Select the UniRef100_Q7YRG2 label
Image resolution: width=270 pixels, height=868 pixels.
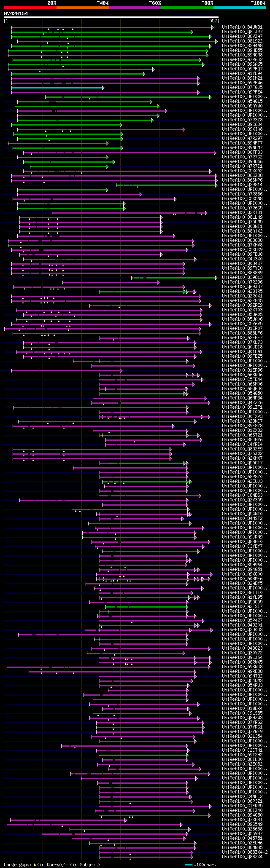pos(242,723)
